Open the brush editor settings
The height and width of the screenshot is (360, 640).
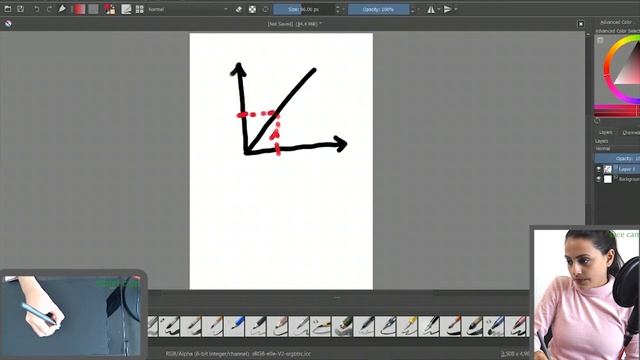pos(126,9)
